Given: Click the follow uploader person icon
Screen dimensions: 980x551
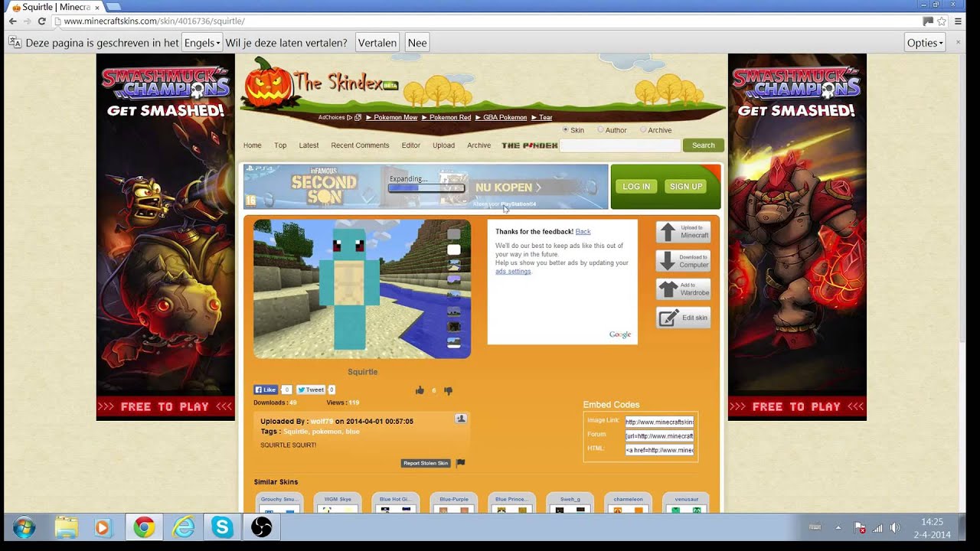Looking at the screenshot, I should pos(461,419).
